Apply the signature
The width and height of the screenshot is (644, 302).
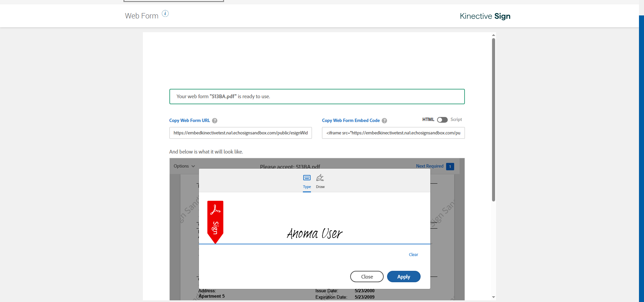pyautogui.click(x=404, y=277)
